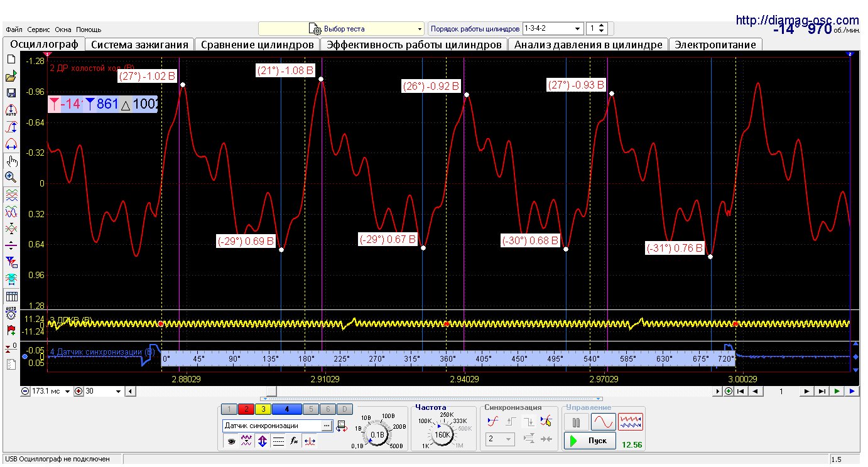868x467 pixels.
Task: Open sync channel dropdown showing 2
Action: 501,439
